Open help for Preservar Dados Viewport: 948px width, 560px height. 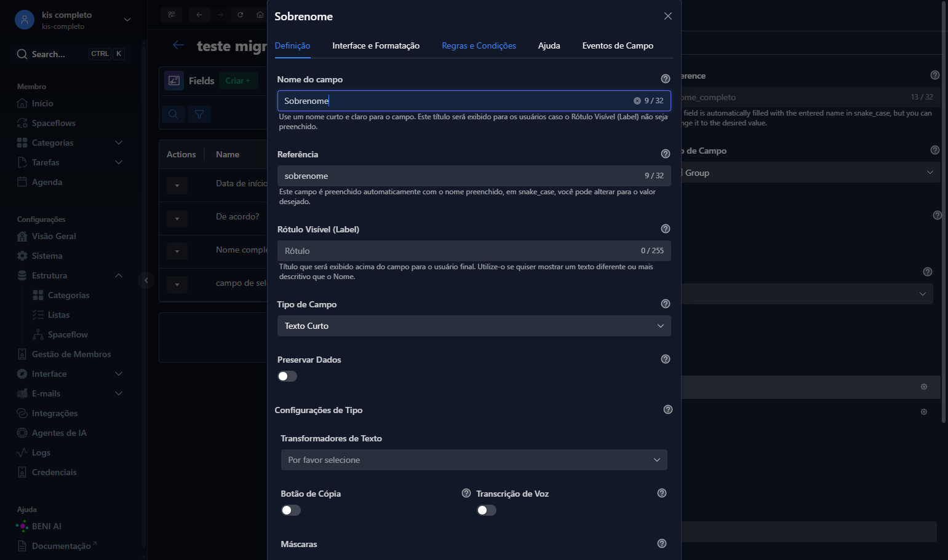click(665, 359)
